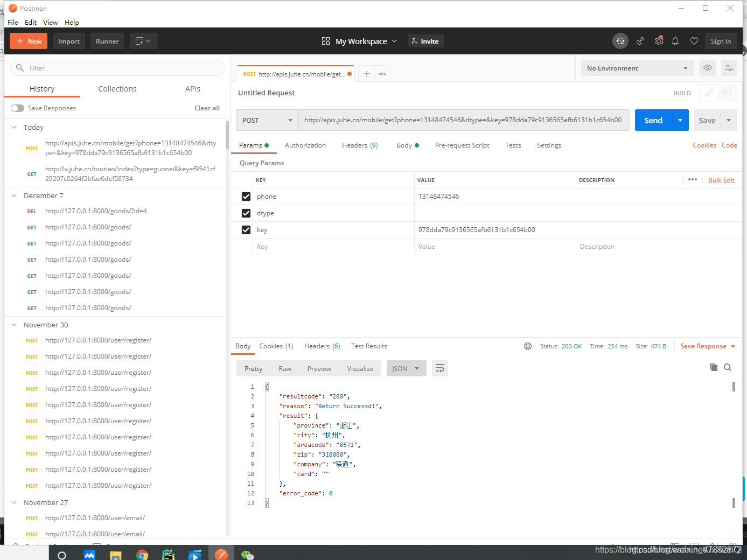Click the Import button

tap(69, 41)
